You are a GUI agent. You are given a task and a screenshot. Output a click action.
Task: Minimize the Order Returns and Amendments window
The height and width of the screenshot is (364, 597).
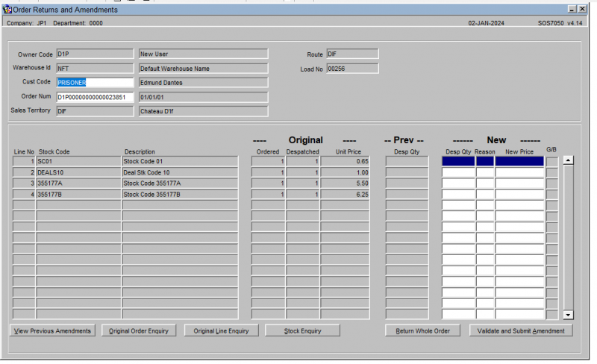point(572,9)
